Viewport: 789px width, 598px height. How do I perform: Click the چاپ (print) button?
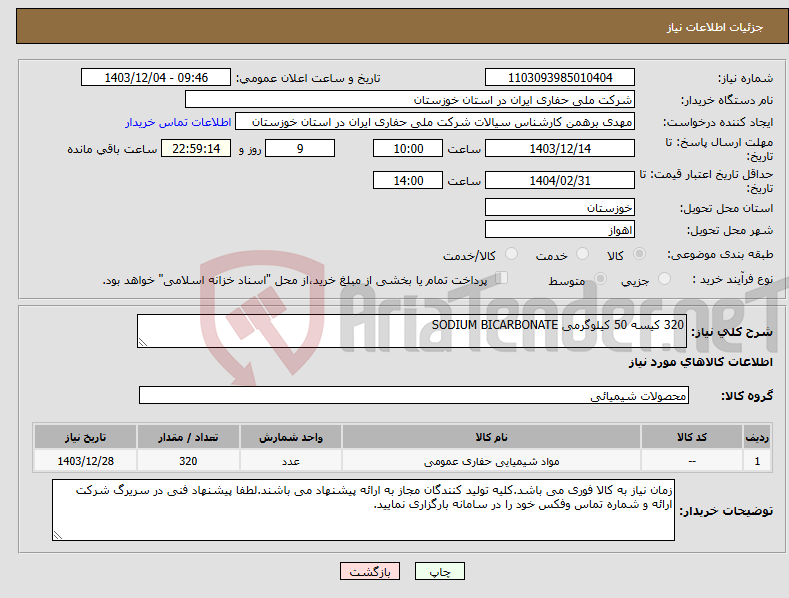(440, 571)
